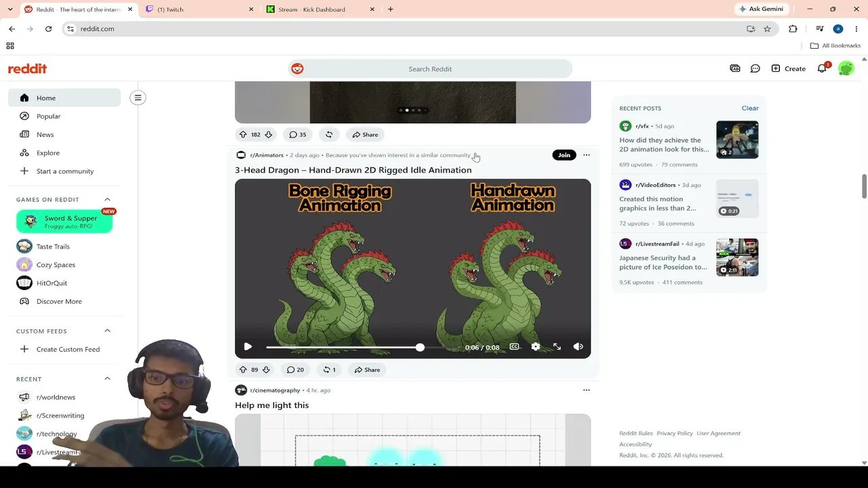Open more options for r/Animators post
Screen dimensions: 868x488
click(x=587, y=155)
